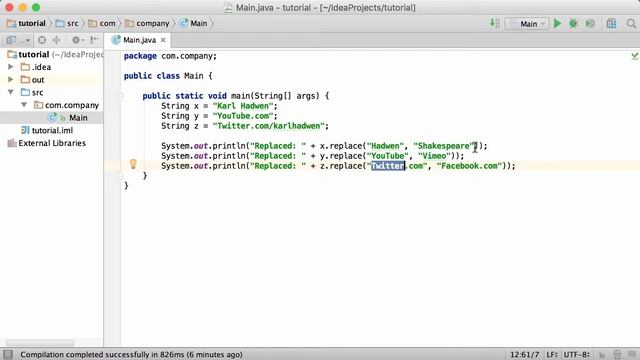Close the Main.java tab
This screenshot has width=640, height=360.
coord(163,40)
